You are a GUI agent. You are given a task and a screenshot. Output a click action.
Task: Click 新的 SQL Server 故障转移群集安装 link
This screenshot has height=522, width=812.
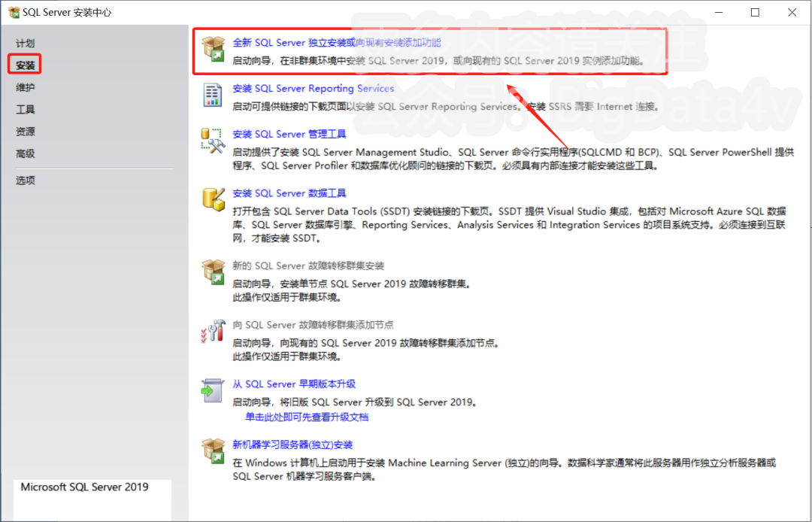[x=308, y=266]
